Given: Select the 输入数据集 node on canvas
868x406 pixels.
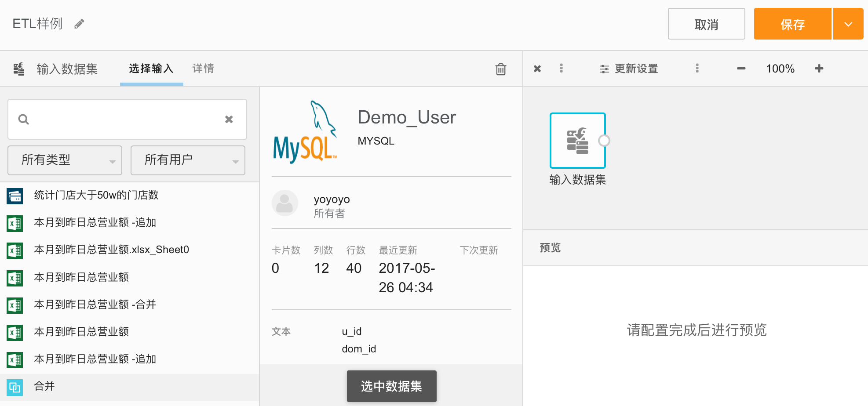Looking at the screenshot, I should pos(577,141).
